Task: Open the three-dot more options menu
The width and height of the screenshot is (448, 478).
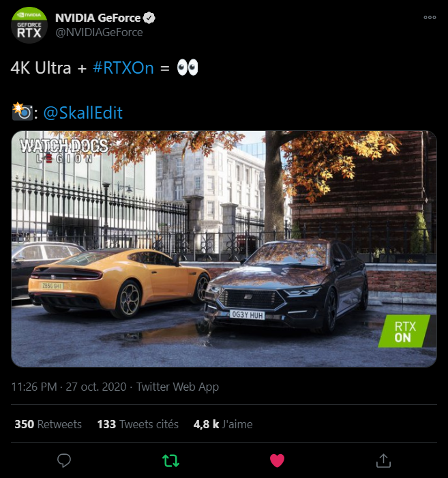Action: coord(430,17)
